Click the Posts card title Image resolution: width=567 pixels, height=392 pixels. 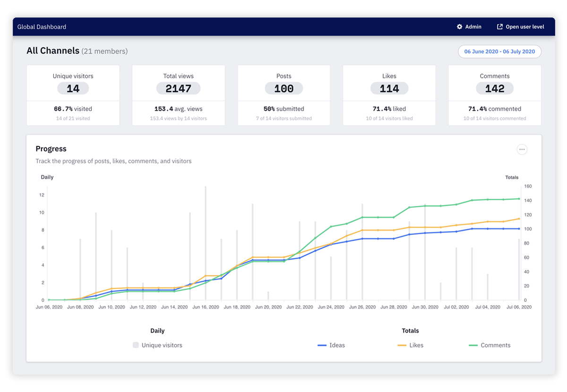coord(284,76)
